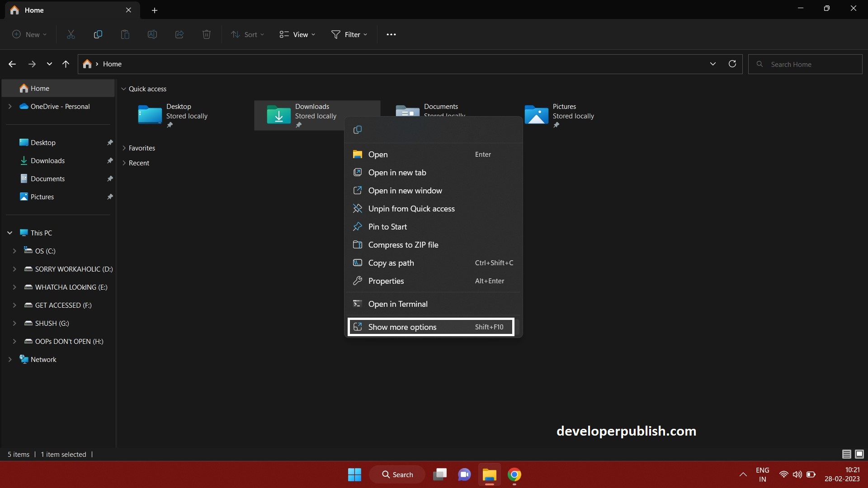This screenshot has height=488, width=868.
Task: Choose Open in new tab from context menu
Action: pos(397,172)
